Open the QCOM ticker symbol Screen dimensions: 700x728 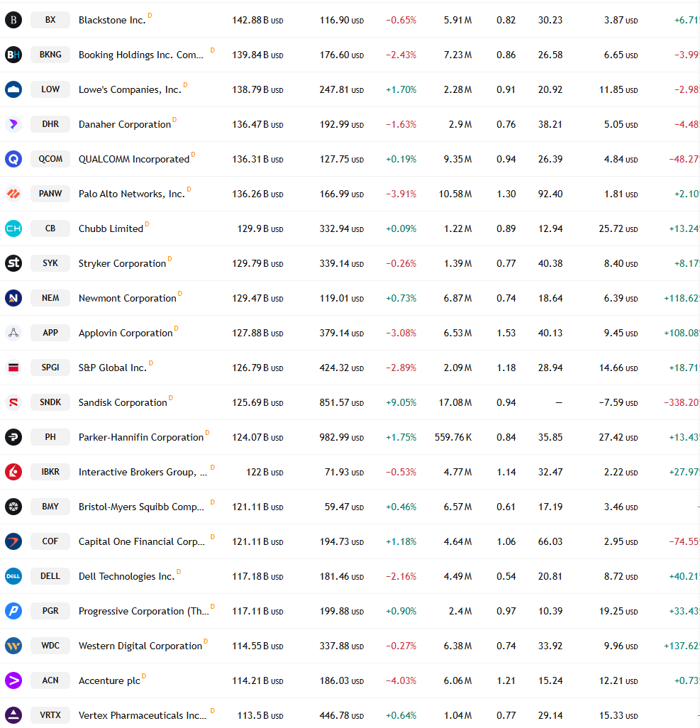50,159
